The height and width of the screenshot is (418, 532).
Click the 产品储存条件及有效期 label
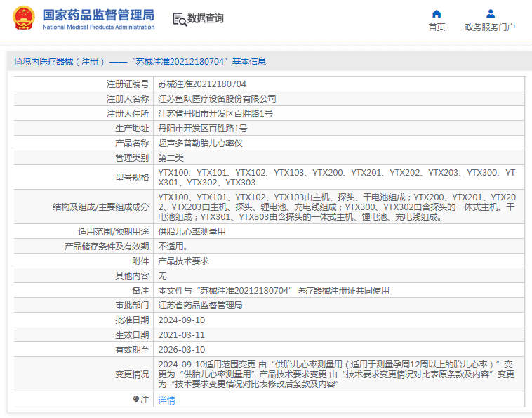pos(107,246)
